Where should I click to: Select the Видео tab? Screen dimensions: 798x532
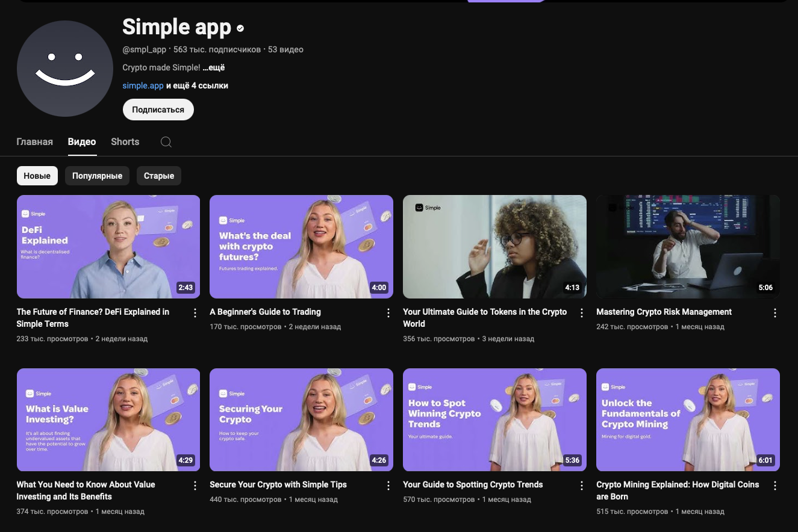(x=82, y=142)
